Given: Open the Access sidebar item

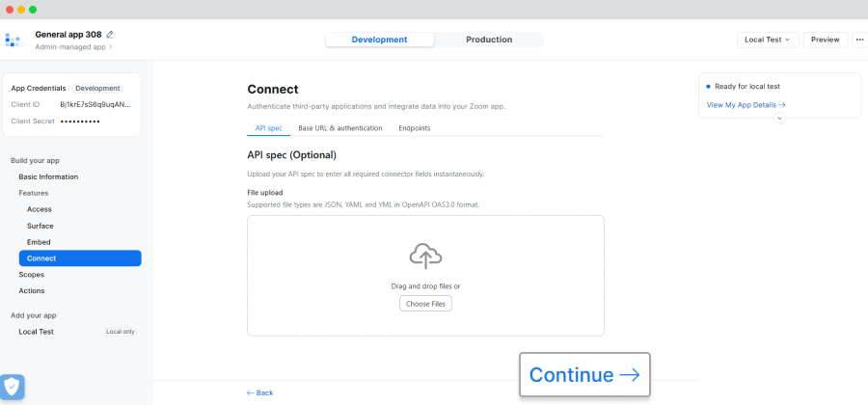Looking at the screenshot, I should [40, 209].
